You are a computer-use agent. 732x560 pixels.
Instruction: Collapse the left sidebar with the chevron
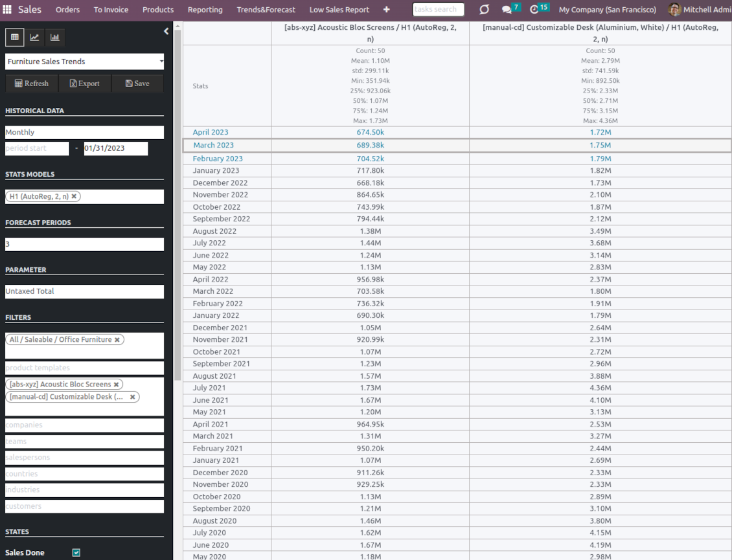coord(166,30)
